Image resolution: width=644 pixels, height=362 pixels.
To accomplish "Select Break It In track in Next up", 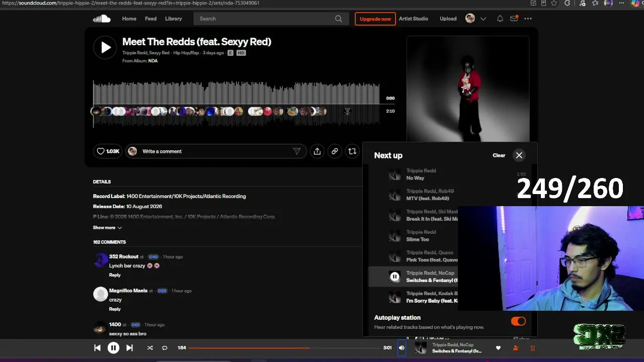I will (x=432, y=219).
